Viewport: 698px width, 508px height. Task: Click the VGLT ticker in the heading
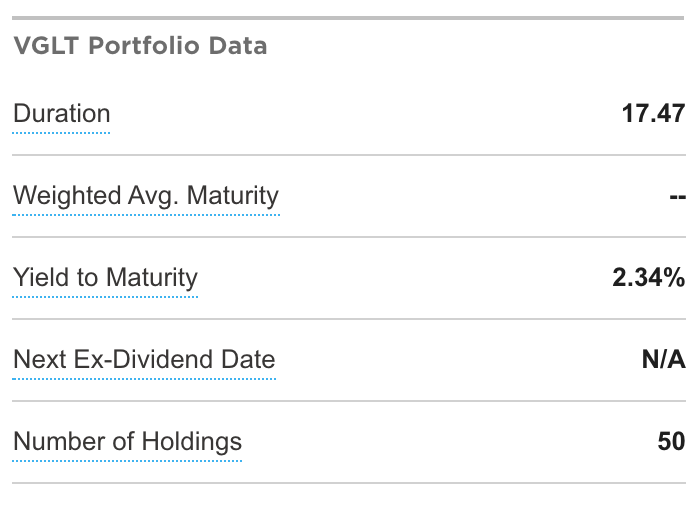click(46, 46)
